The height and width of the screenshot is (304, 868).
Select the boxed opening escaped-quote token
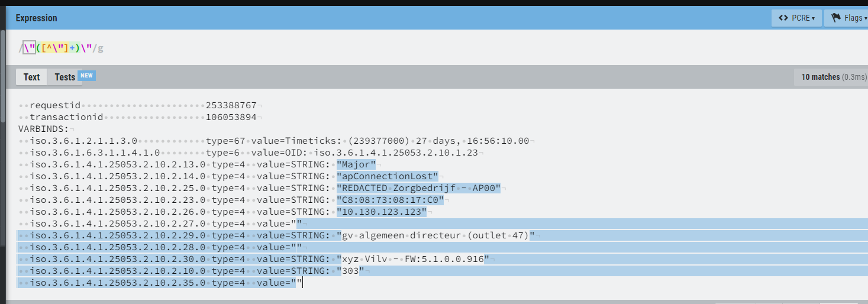click(29, 48)
